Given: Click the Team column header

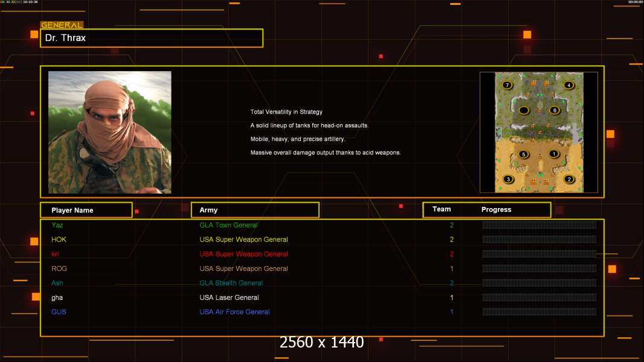Looking at the screenshot, I should tap(442, 209).
